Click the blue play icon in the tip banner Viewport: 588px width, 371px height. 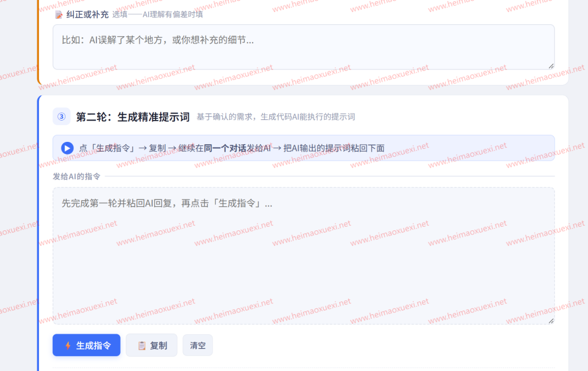tap(68, 148)
